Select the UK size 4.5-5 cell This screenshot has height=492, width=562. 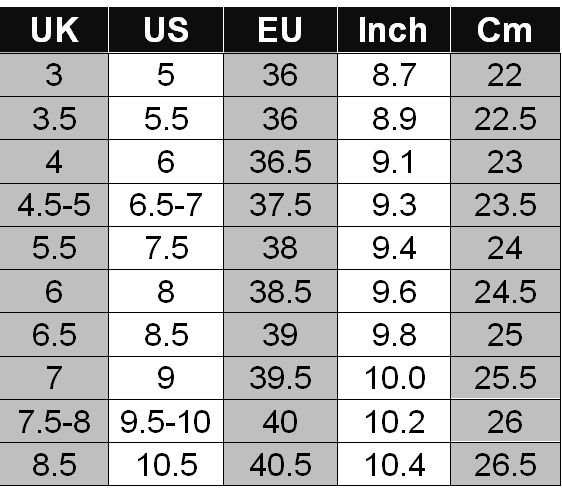pos(54,205)
